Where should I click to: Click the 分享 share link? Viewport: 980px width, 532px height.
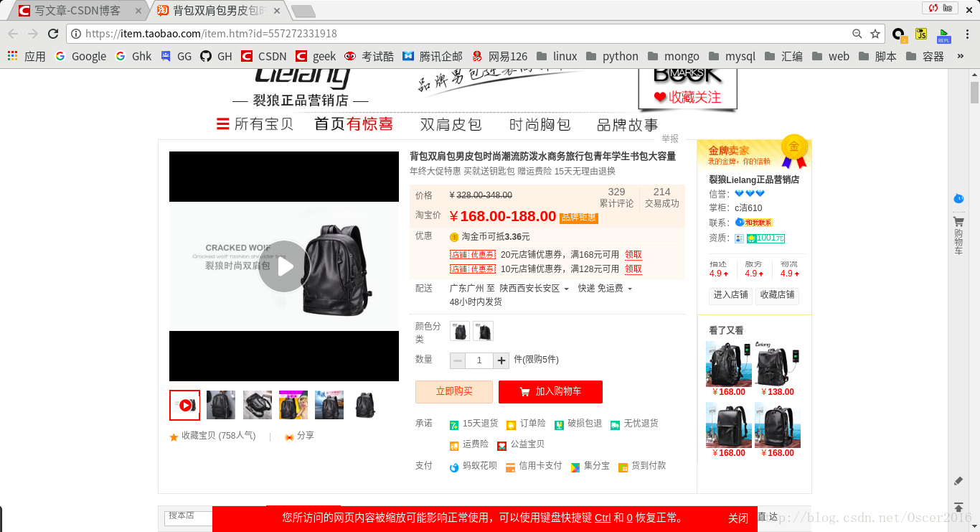pos(306,436)
